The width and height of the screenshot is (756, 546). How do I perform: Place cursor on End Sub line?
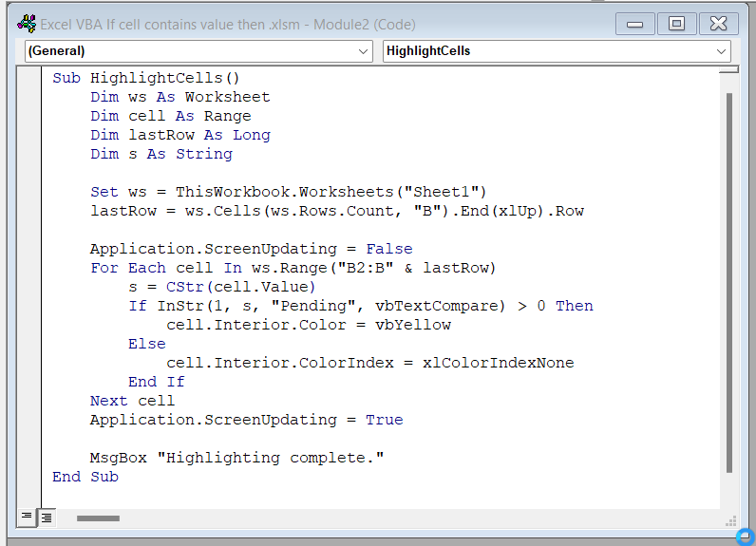point(85,477)
